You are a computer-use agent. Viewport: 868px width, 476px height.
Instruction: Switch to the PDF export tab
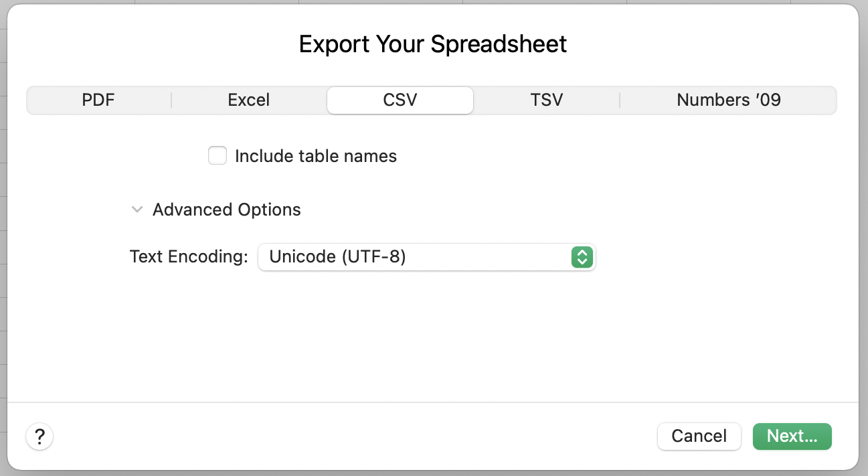tap(98, 99)
